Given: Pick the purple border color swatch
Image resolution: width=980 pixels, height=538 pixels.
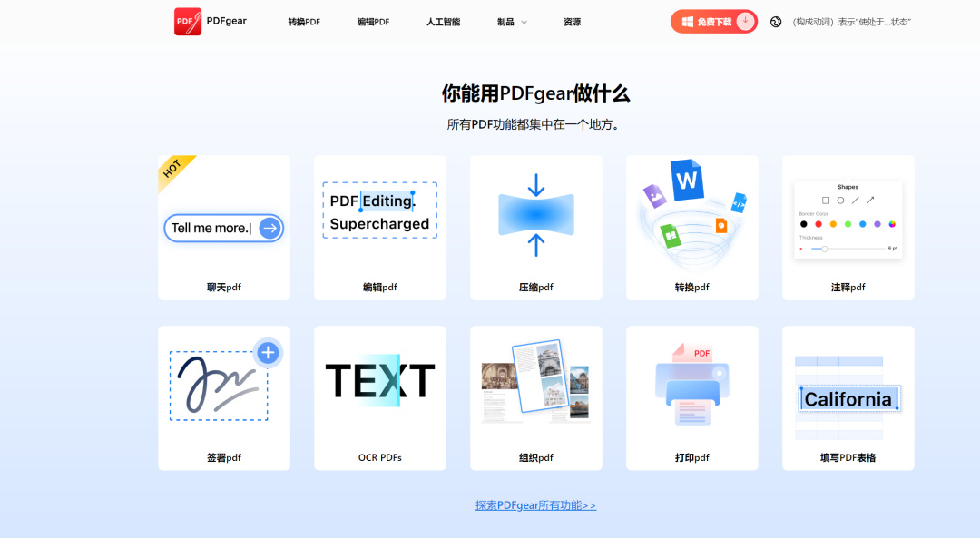Looking at the screenshot, I should point(877,224).
